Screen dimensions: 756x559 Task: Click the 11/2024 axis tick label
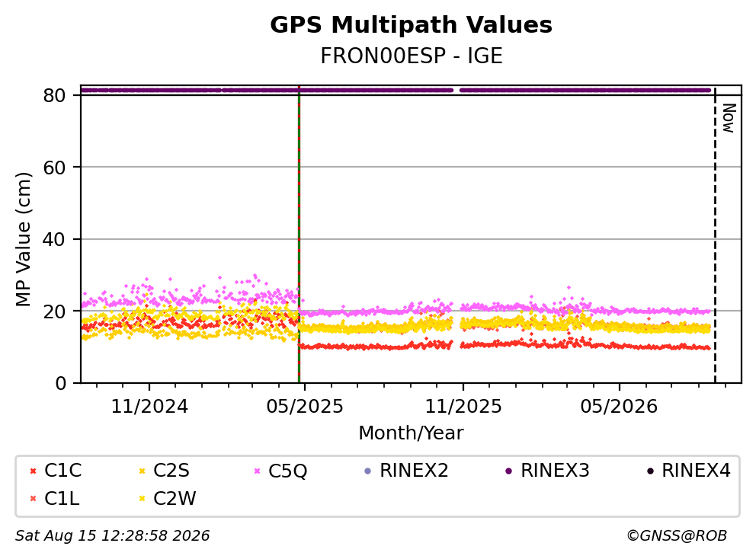point(149,407)
